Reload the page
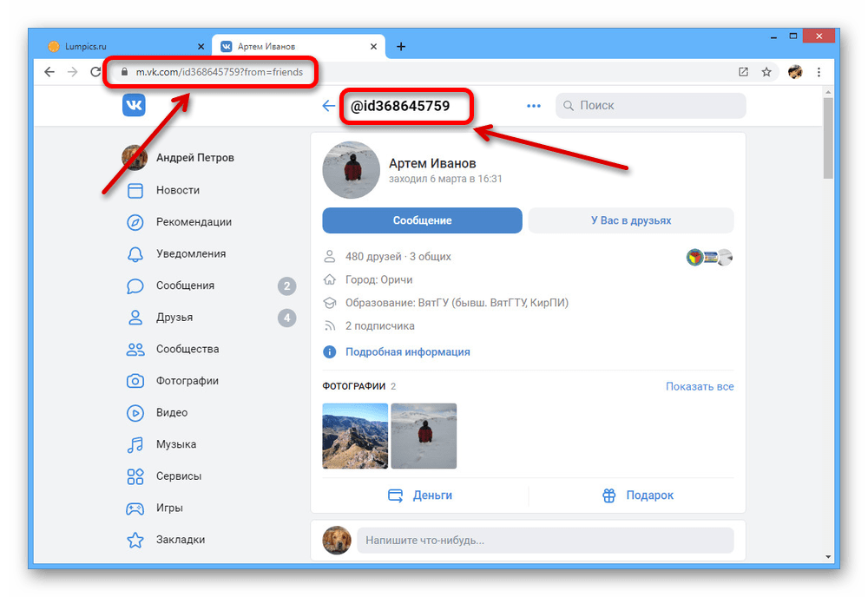Screen dimensions: 868x597 pos(95,72)
